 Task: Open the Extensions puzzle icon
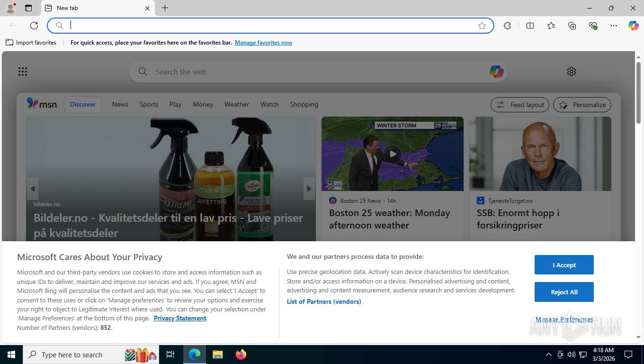508,26
